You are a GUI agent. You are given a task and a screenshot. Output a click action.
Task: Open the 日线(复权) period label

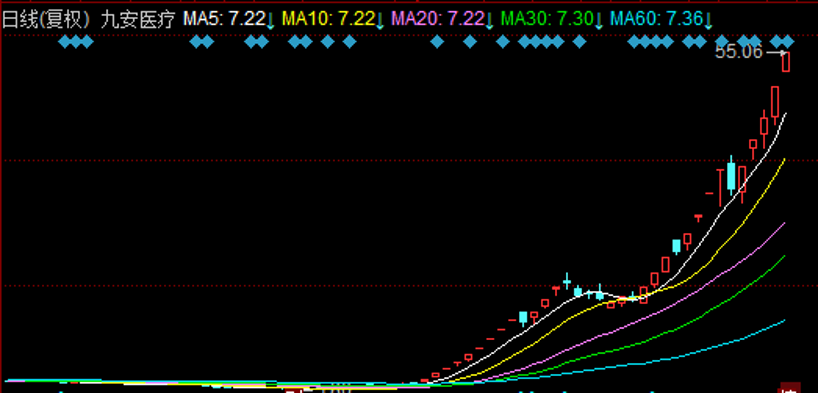pyautogui.click(x=46, y=20)
